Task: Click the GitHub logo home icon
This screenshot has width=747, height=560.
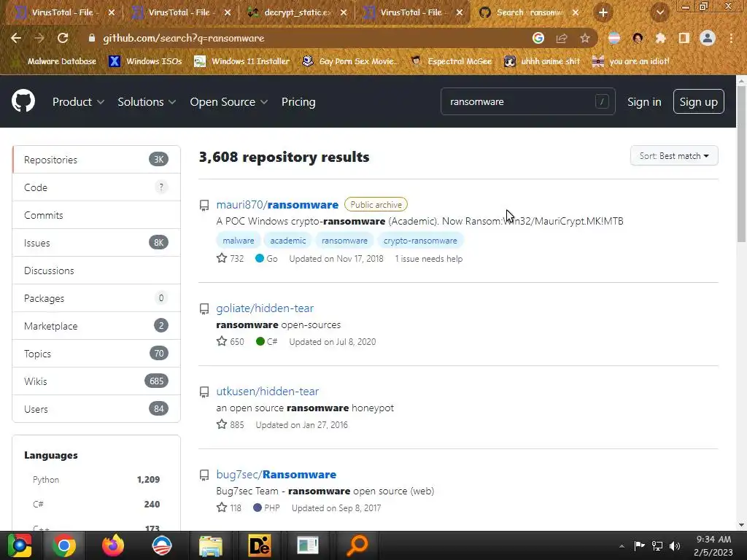Action: pos(23,101)
